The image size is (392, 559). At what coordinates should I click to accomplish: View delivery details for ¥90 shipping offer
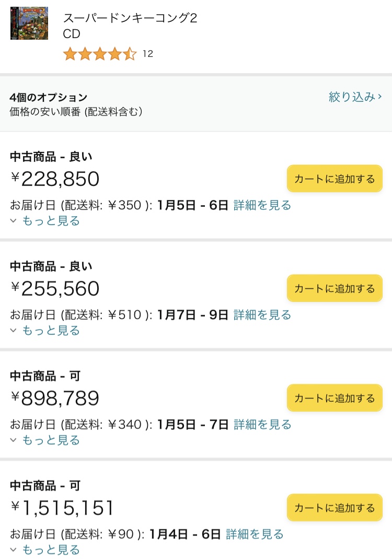[x=255, y=534]
